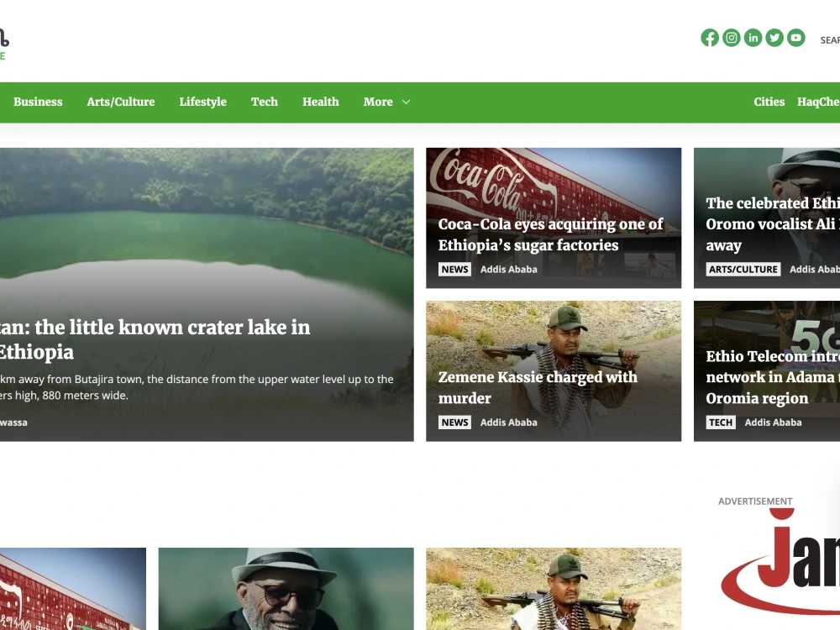Open the Business section menu item
The height and width of the screenshot is (630, 840).
[38, 102]
